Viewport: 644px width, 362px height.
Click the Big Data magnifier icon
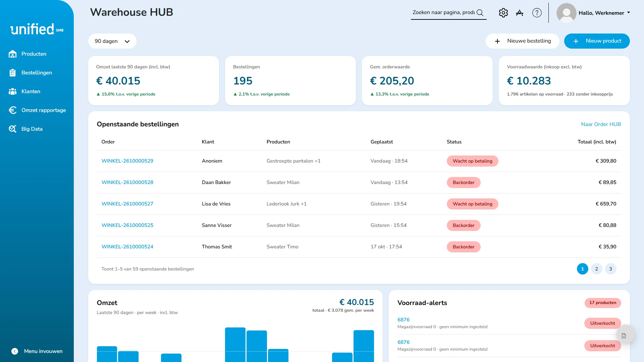point(13,129)
